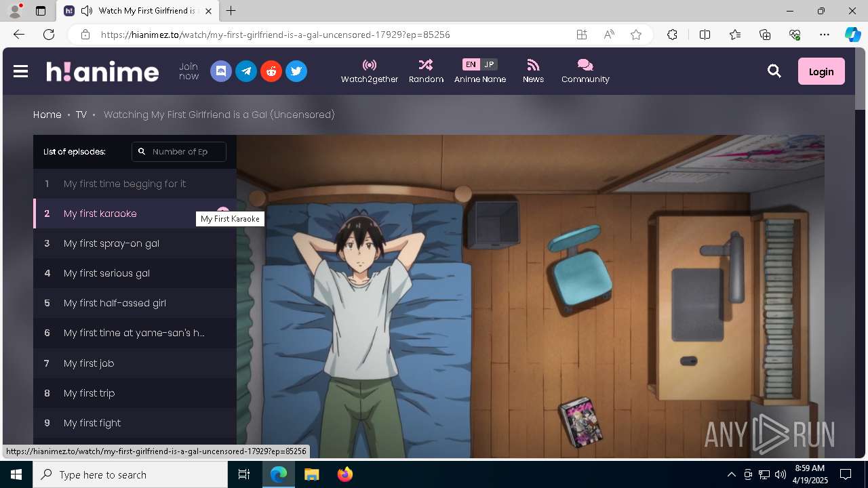Open the notification center
This screenshot has height=488, width=868.
click(x=846, y=474)
